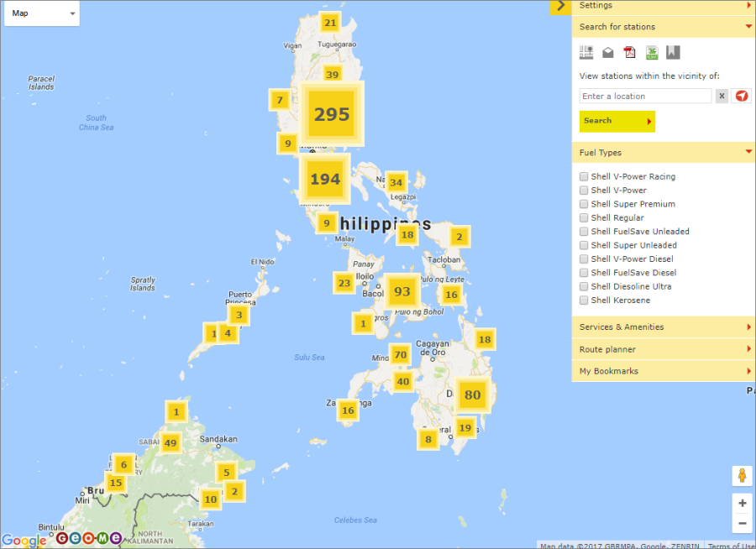Open the 39 station cluster
This screenshot has height=549, width=756.
332,73
